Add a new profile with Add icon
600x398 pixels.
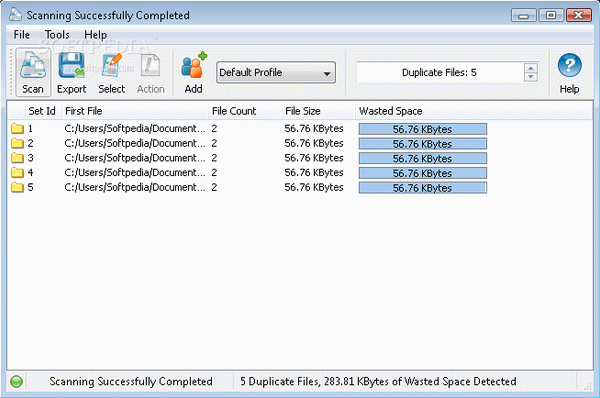(194, 73)
